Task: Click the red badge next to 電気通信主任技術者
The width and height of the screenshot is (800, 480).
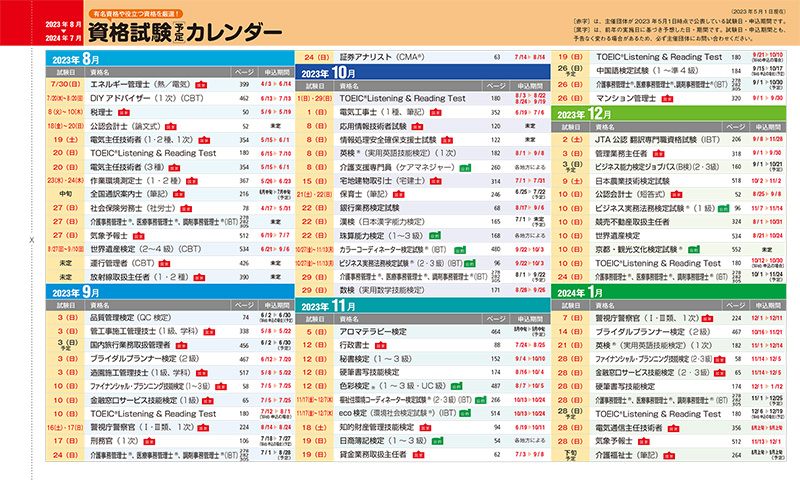Action: click(x=673, y=428)
